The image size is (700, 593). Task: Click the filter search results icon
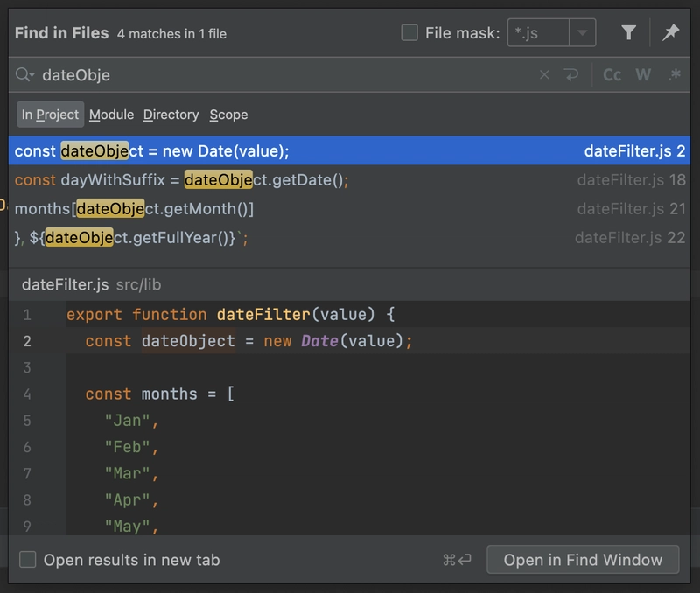click(628, 32)
